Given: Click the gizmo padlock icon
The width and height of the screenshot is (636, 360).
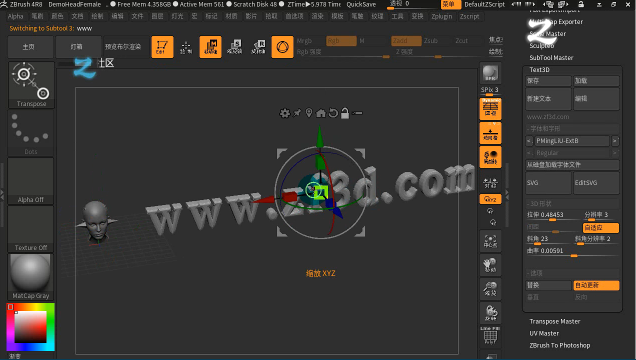Looking at the screenshot, I should 345,113.
